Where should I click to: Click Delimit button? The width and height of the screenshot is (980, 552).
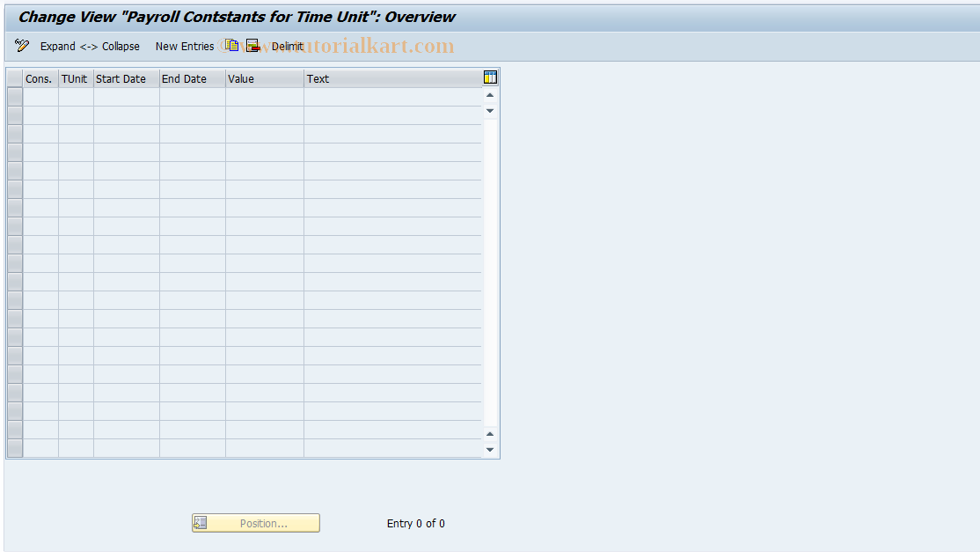point(288,47)
